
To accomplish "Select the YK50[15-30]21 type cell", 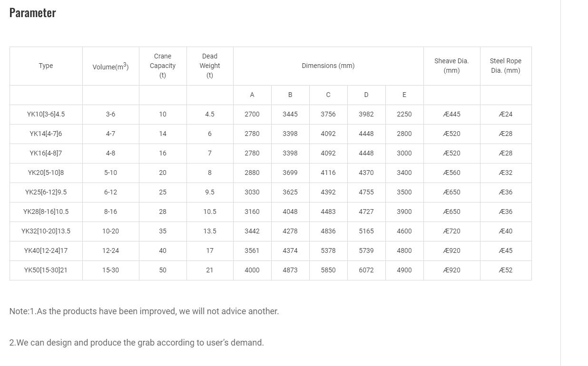I will [x=46, y=270].
